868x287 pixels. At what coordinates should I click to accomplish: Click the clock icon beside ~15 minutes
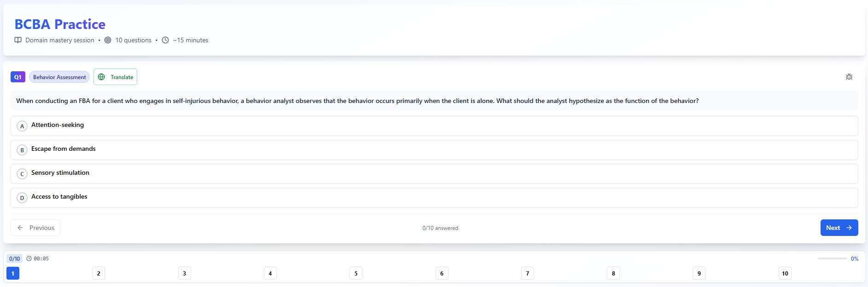pyautogui.click(x=165, y=40)
